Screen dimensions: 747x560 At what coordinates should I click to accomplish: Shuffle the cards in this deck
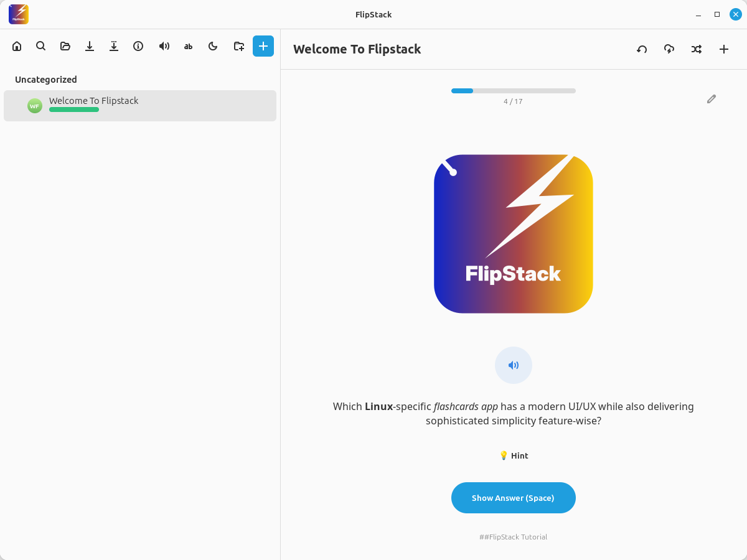tap(697, 49)
